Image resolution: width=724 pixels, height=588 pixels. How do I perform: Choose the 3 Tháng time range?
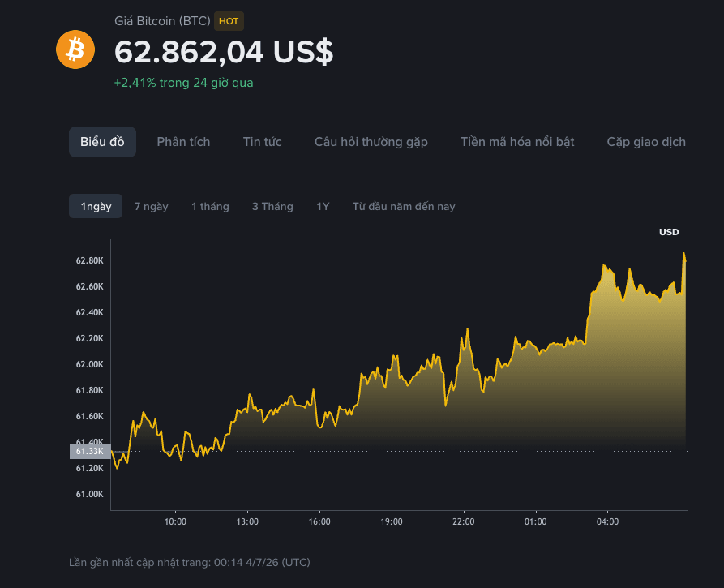pyautogui.click(x=272, y=207)
